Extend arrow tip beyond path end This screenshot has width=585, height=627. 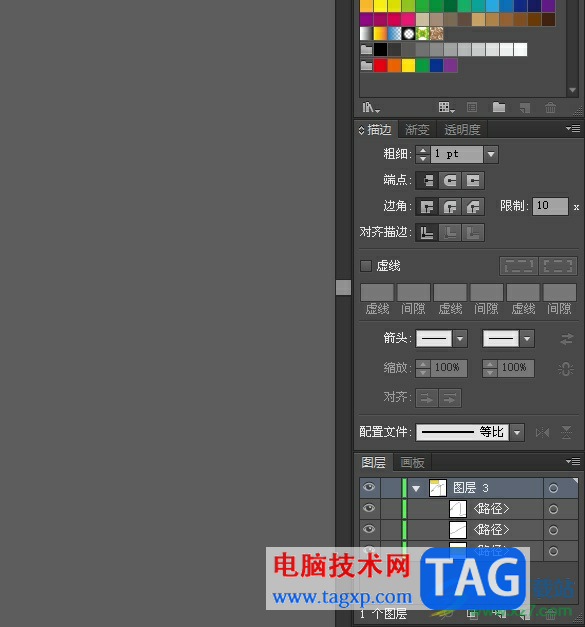point(427,398)
